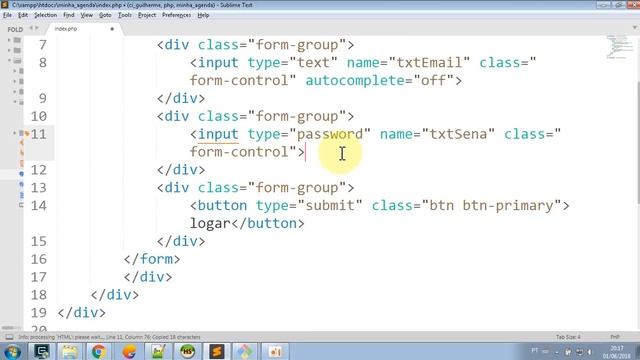Switch to Sublime Text in taskbar
640x360 pixels.
(x=216, y=352)
